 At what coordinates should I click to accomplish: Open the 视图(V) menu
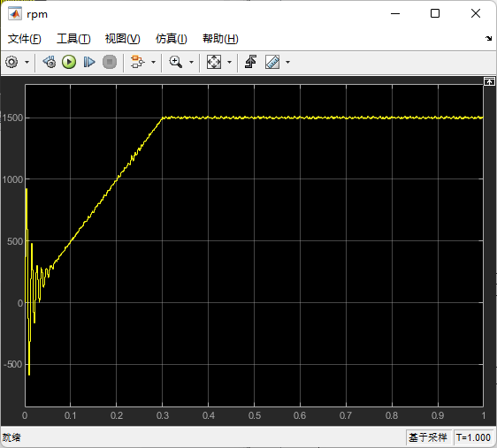click(x=123, y=39)
